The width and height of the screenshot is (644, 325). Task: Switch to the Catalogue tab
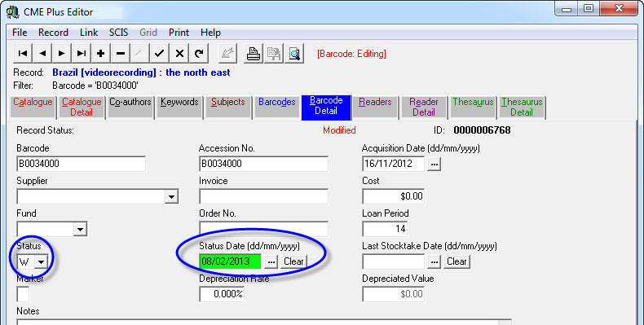(x=33, y=108)
